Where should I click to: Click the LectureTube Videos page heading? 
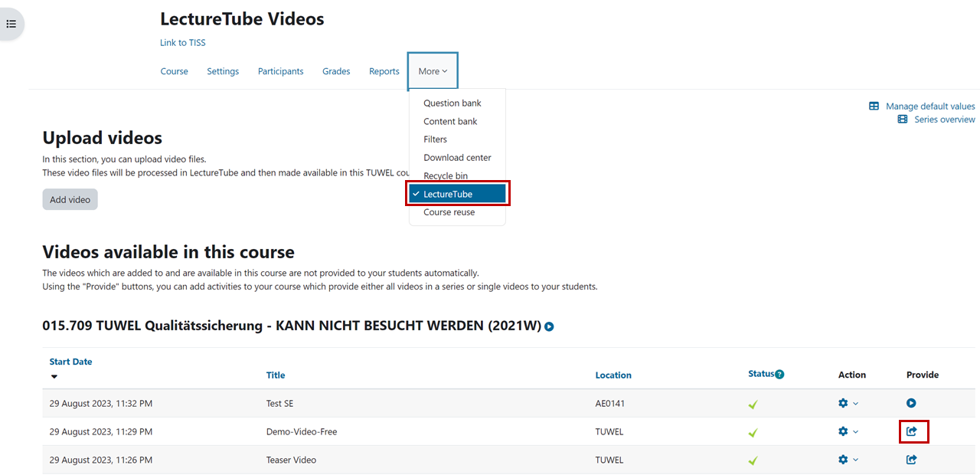tap(242, 19)
